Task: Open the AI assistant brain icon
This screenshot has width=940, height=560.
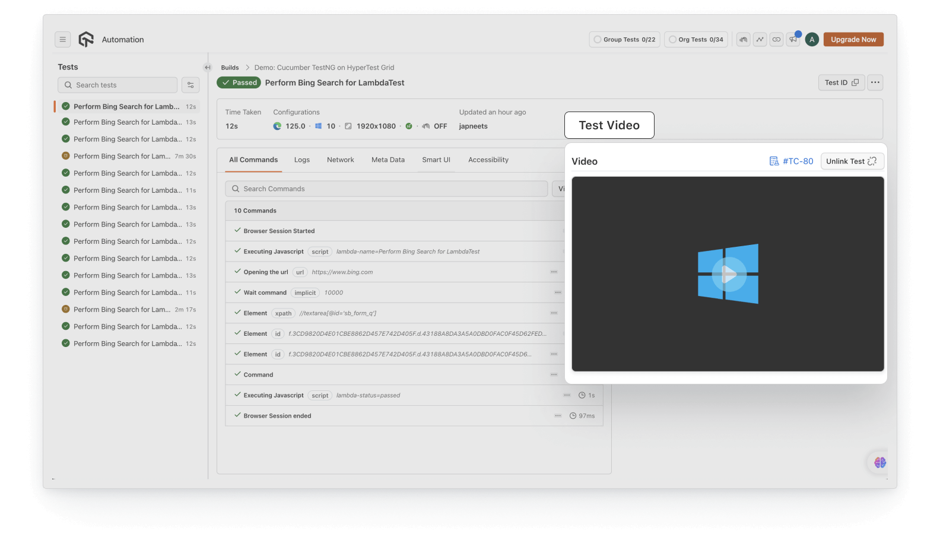Action: (879, 463)
